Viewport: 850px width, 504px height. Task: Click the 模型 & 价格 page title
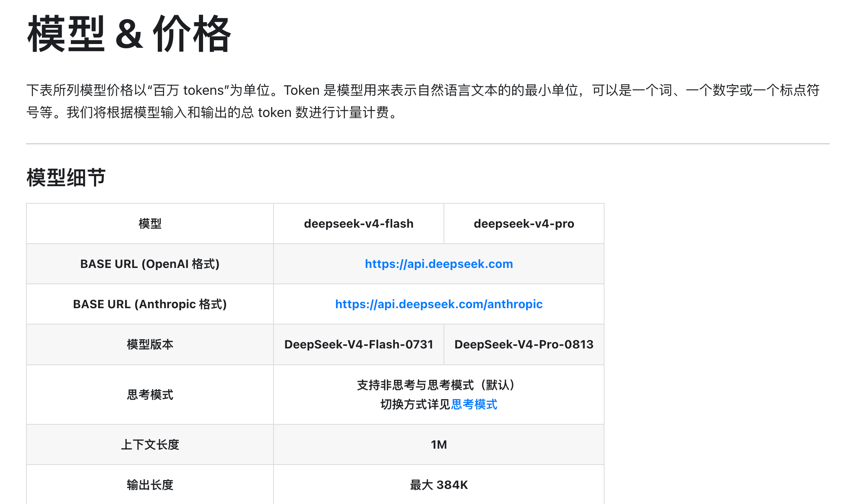click(x=129, y=34)
